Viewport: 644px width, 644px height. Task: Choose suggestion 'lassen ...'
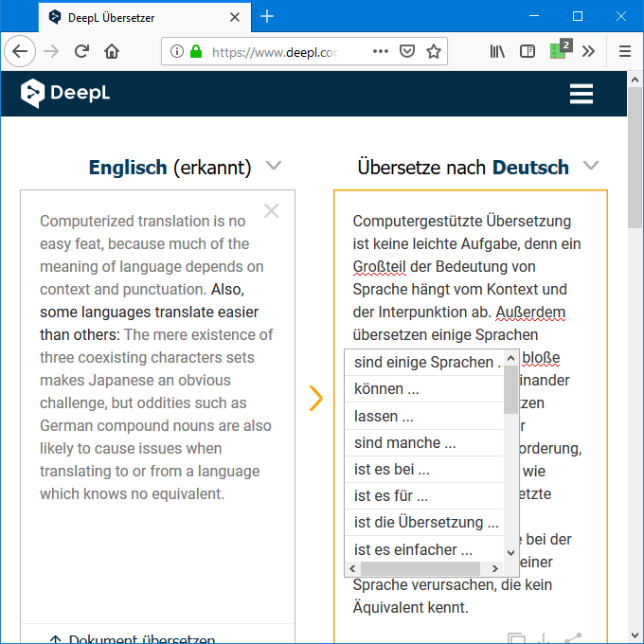[424, 416]
